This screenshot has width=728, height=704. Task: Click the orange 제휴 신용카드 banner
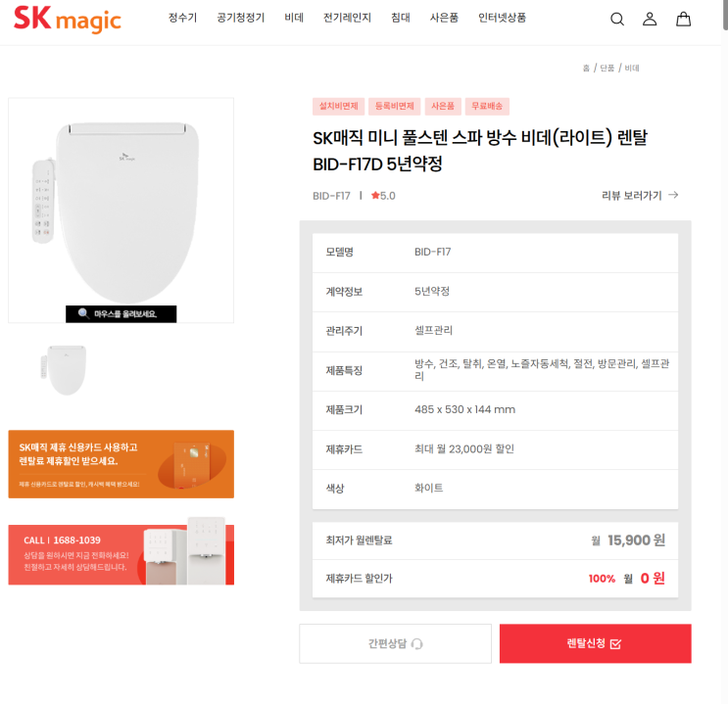pyautogui.click(x=121, y=464)
